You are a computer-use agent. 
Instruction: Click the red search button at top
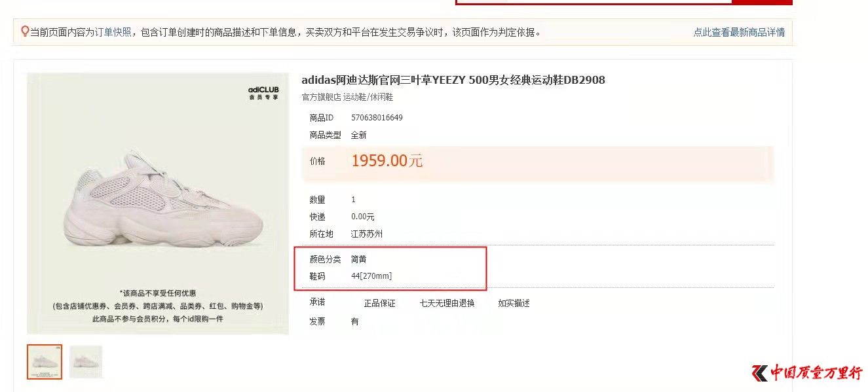tap(763, 2)
